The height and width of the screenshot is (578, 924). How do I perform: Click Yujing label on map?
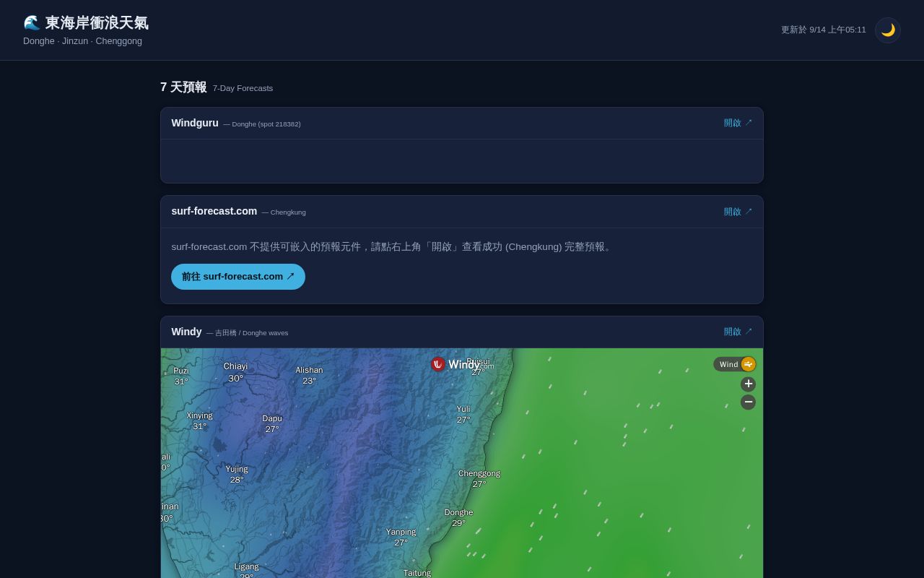[x=237, y=470]
